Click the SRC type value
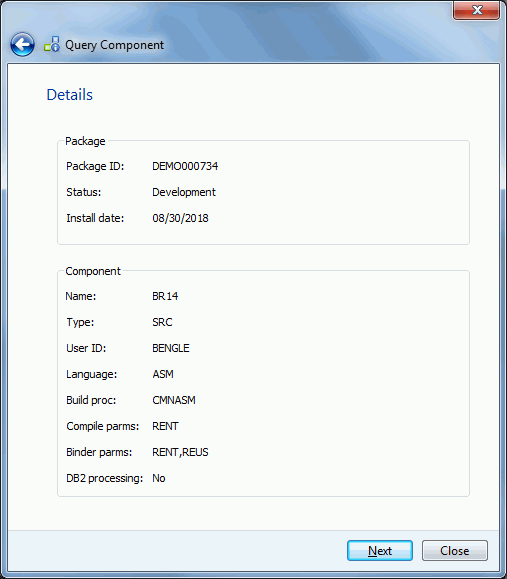The width and height of the screenshot is (507, 579). (x=162, y=322)
